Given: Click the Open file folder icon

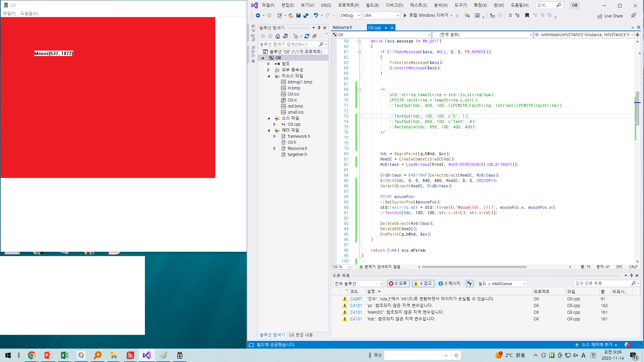Looking at the screenshot, I should 291,15.
